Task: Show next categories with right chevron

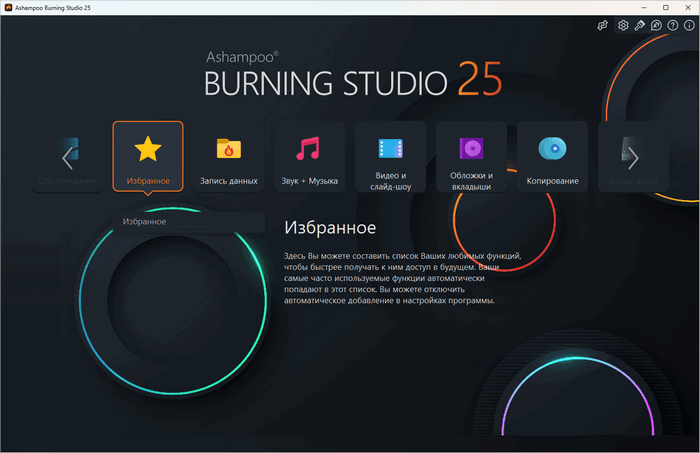Action: click(x=633, y=158)
